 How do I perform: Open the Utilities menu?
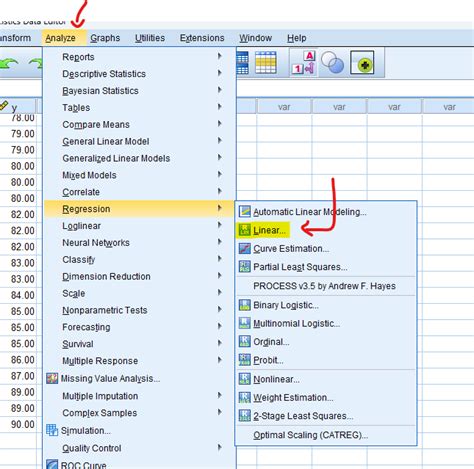pos(150,38)
